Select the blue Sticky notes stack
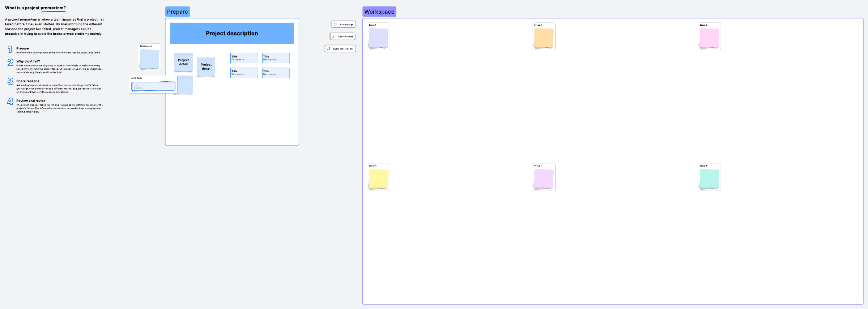Viewport: 868px width, 309px height. click(x=149, y=59)
